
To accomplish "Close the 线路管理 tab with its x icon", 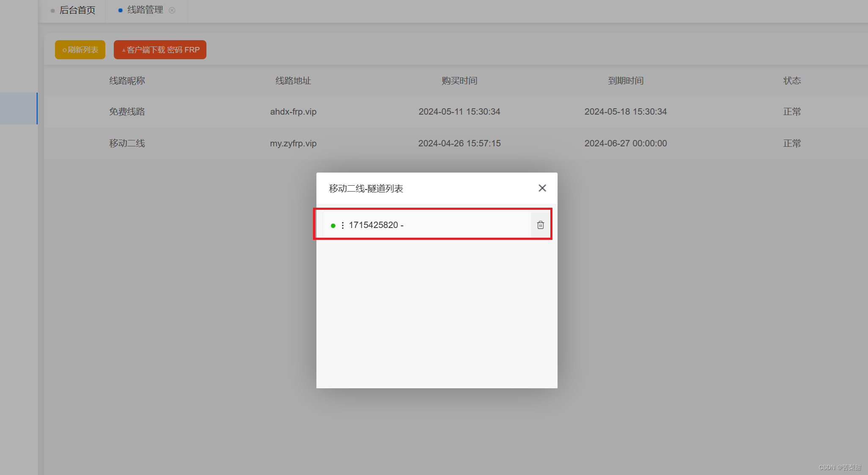I will [x=172, y=10].
